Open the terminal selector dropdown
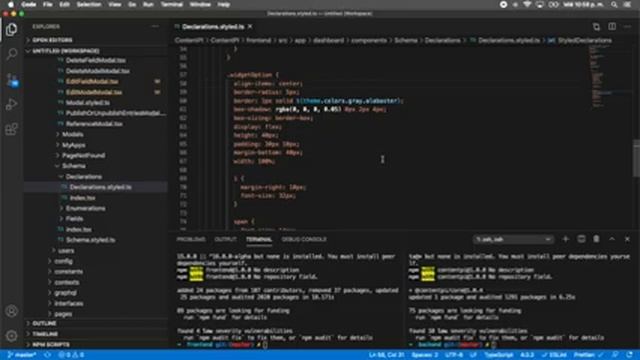The image size is (640, 360). click(x=513, y=239)
